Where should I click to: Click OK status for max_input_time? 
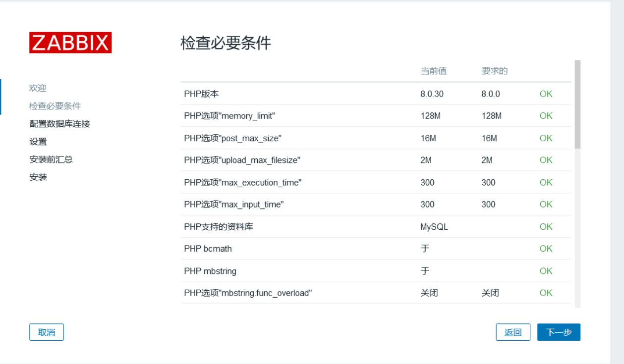click(546, 205)
